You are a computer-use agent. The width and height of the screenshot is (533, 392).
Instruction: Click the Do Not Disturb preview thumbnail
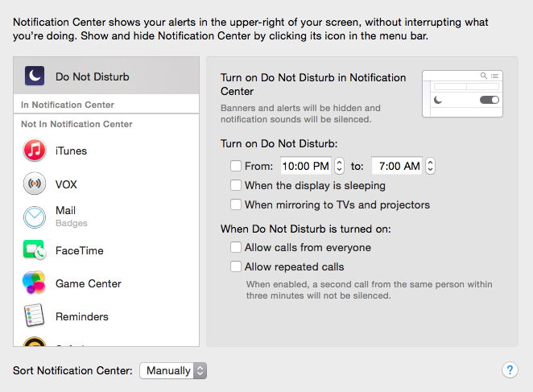[462, 94]
